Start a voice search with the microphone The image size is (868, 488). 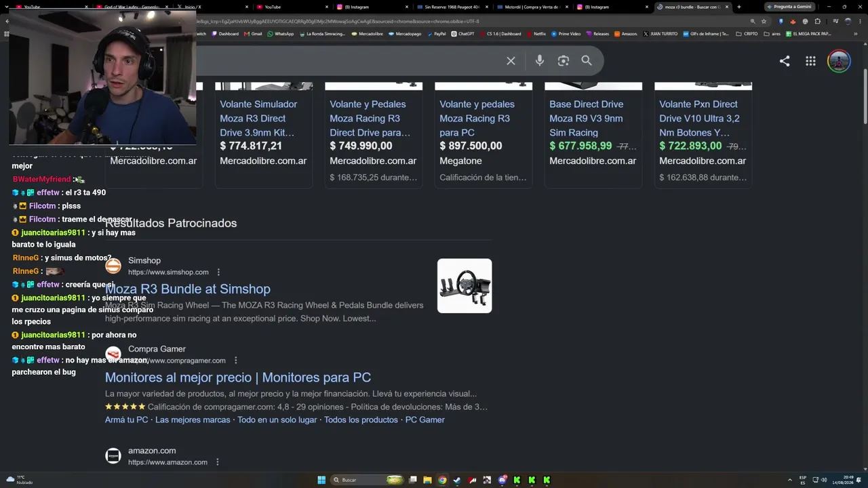click(x=539, y=61)
